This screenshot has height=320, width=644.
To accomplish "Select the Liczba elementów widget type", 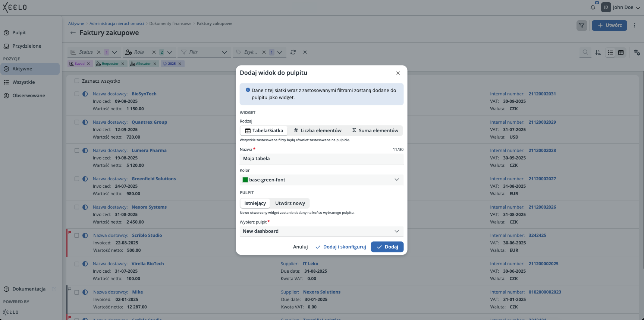I will pyautogui.click(x=318, y=131).
